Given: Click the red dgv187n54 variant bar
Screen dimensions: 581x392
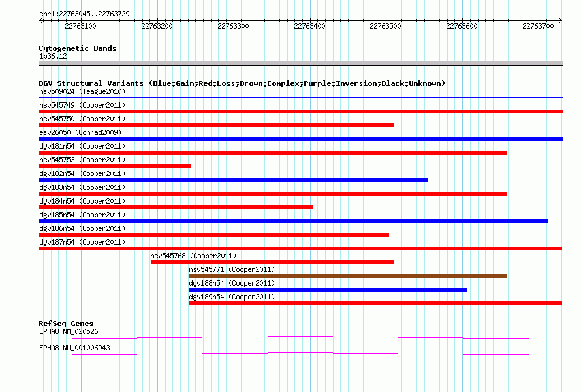Looking at the screenshot, I should coord(300,249).
